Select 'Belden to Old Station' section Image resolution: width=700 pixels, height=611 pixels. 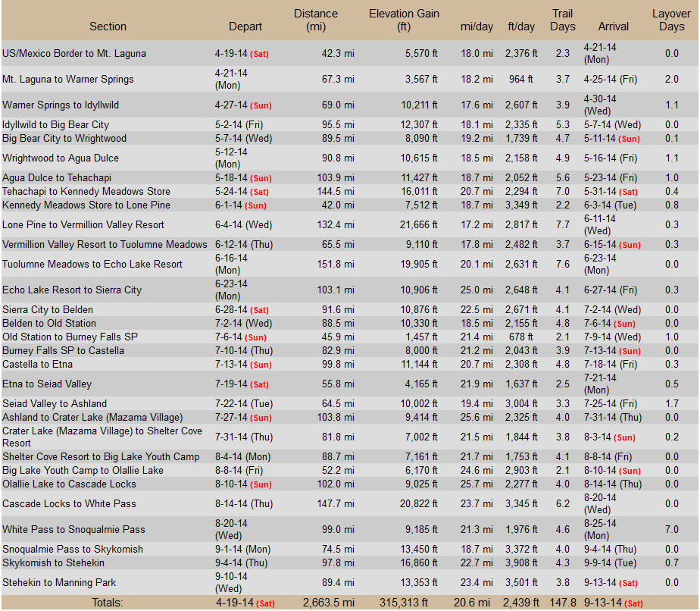49,324
